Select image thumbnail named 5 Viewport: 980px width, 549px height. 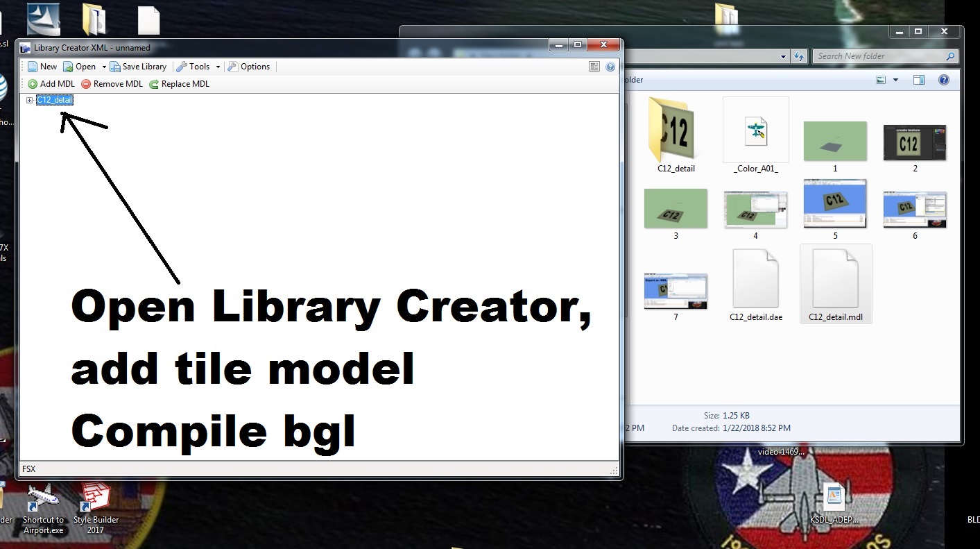(x=835, y=205)
